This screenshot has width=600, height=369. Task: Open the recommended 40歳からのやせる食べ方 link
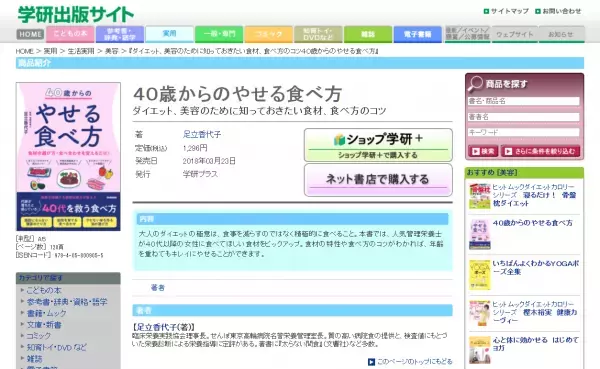tap(533, 223)
